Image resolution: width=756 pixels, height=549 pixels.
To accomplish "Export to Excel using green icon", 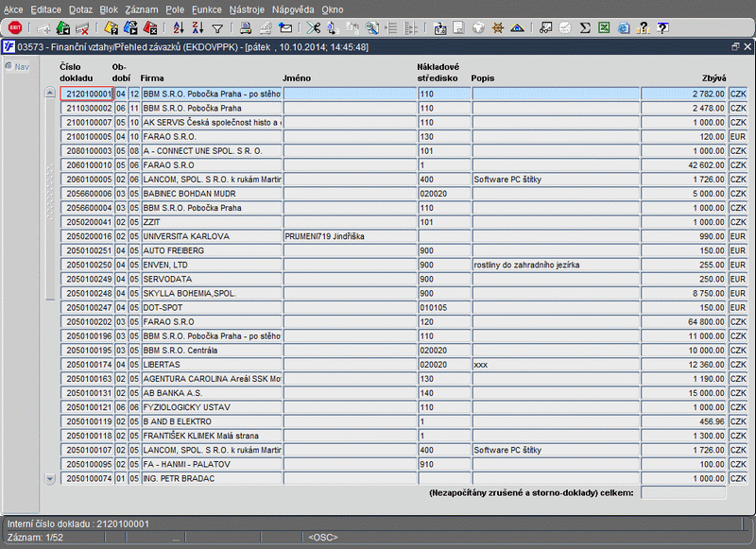I will pyautogui.click(x=604, y=28).
